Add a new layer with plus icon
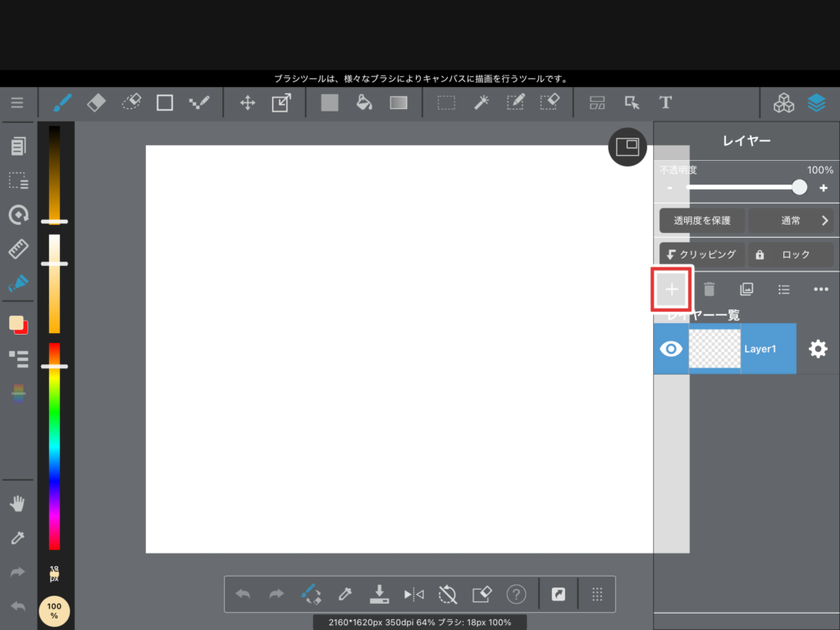Screen dimensions: 840x630 pos(672,289)
